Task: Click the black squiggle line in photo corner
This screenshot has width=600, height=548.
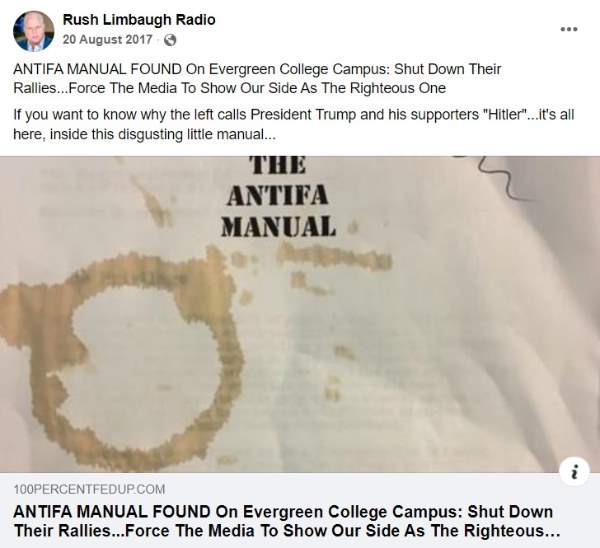Action: click(497, 177)
